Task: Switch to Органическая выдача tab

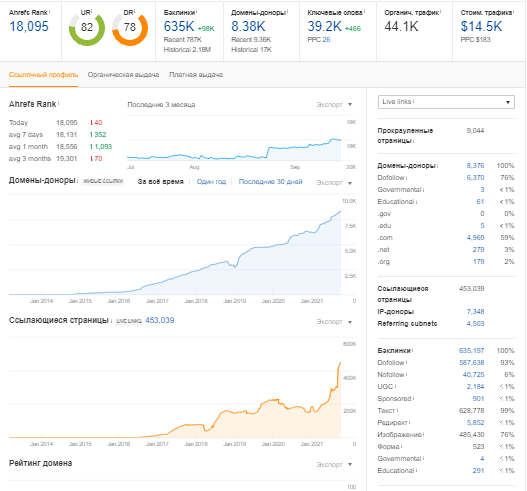Action: (x=123, y=75)
